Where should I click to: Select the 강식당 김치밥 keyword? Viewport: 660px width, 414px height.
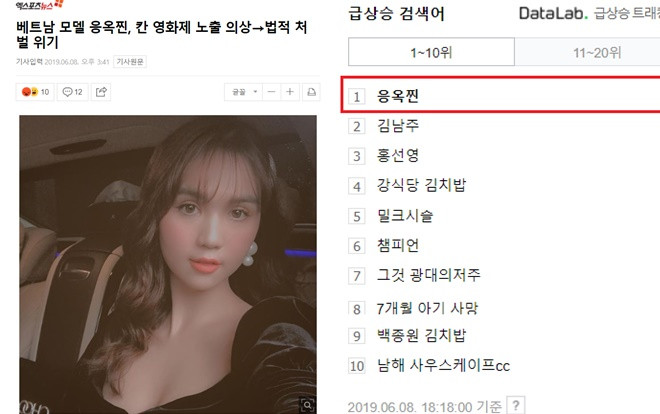[x=421, y=185]
